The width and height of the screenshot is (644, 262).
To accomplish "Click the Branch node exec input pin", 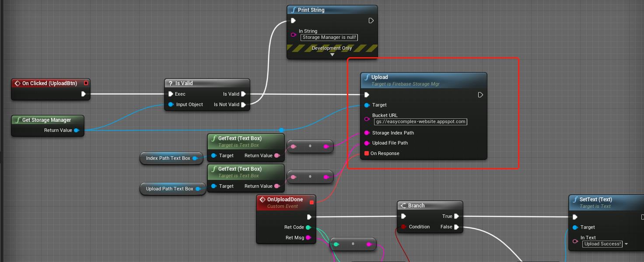I will tap(403, 216).
